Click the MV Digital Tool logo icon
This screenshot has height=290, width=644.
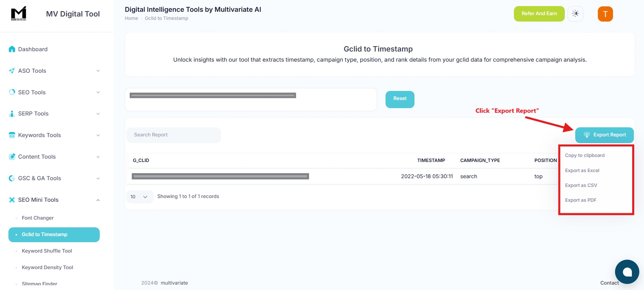(19, 14)
